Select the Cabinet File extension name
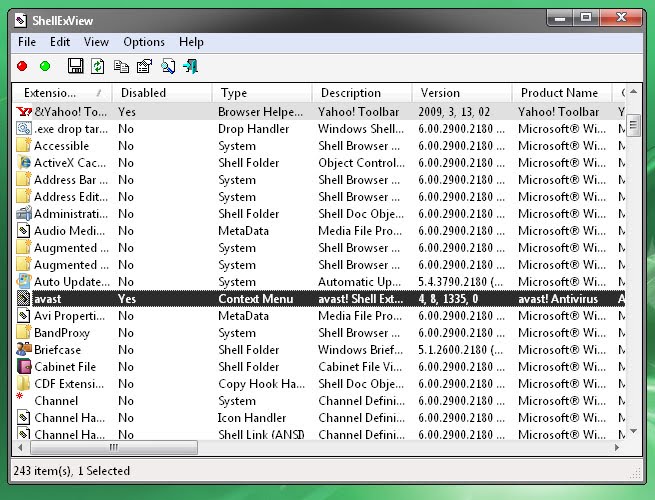The image size is (655, 500). pos(65,367)
